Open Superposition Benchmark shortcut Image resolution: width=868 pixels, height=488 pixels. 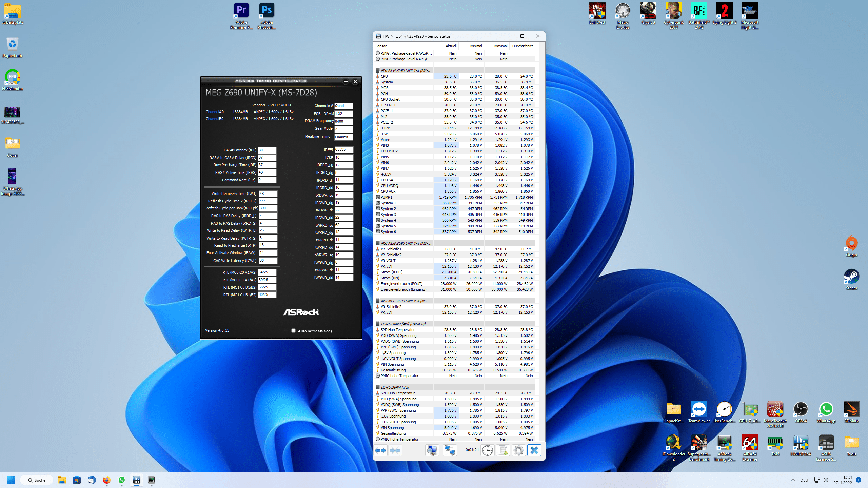click(x=699, y=448)
